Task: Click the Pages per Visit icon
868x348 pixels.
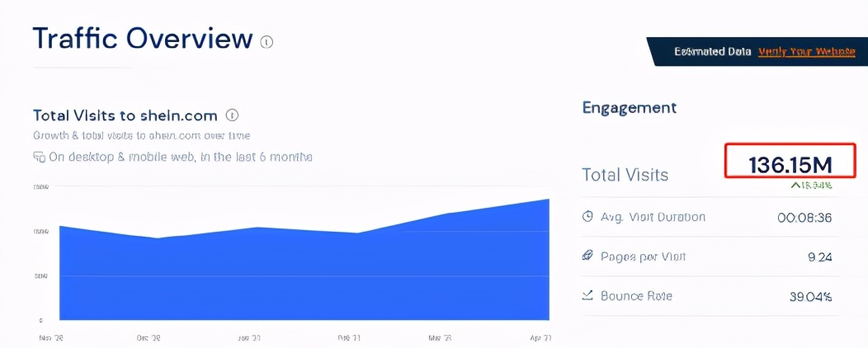Action: (x=587, y=256)
